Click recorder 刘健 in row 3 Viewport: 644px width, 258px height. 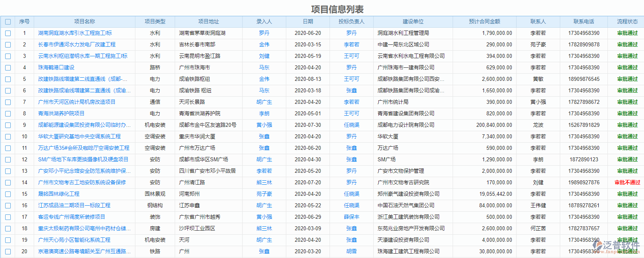(264, 56)
